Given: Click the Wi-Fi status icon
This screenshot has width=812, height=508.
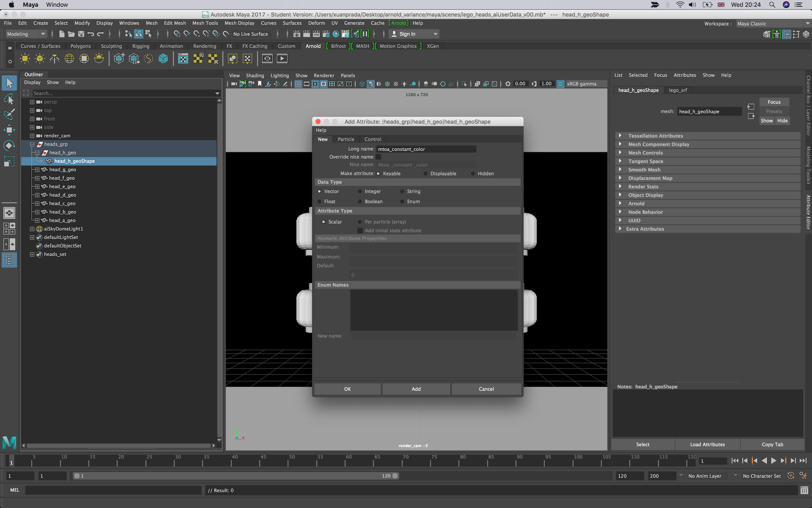Looking at the screenshot, I should click(x=680, y=5).
